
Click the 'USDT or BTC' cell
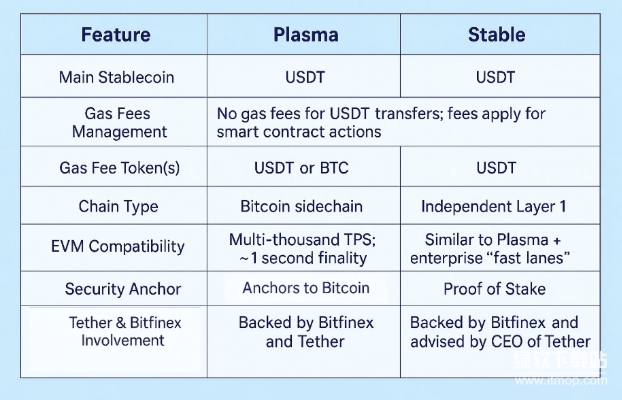click(x=301, y=168)
